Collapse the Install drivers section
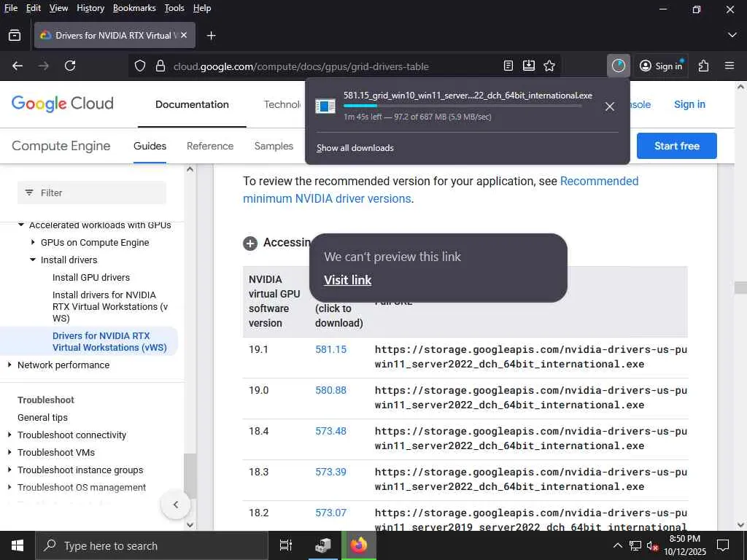The width and height of the screenshot is (747, 560). (x=32, y=260)
